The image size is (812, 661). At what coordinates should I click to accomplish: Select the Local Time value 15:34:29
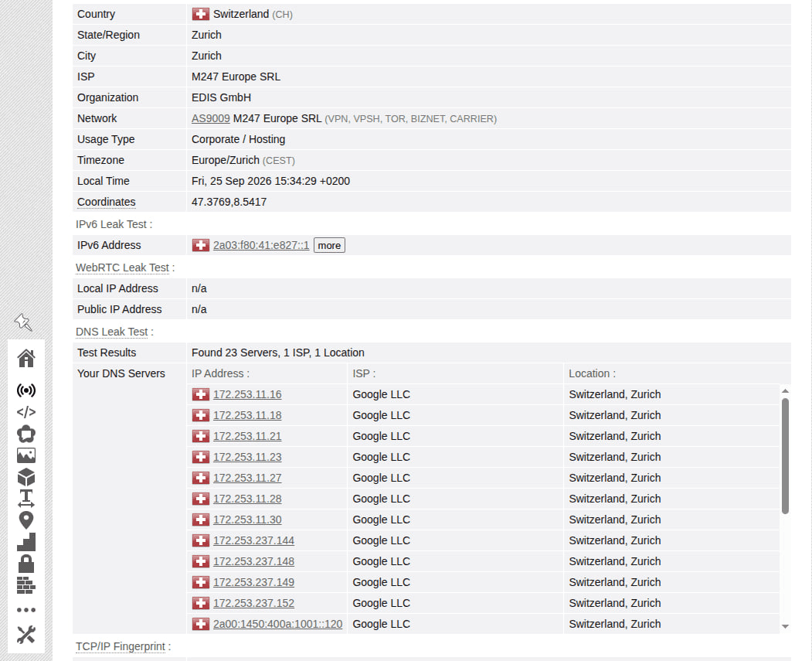270,181
